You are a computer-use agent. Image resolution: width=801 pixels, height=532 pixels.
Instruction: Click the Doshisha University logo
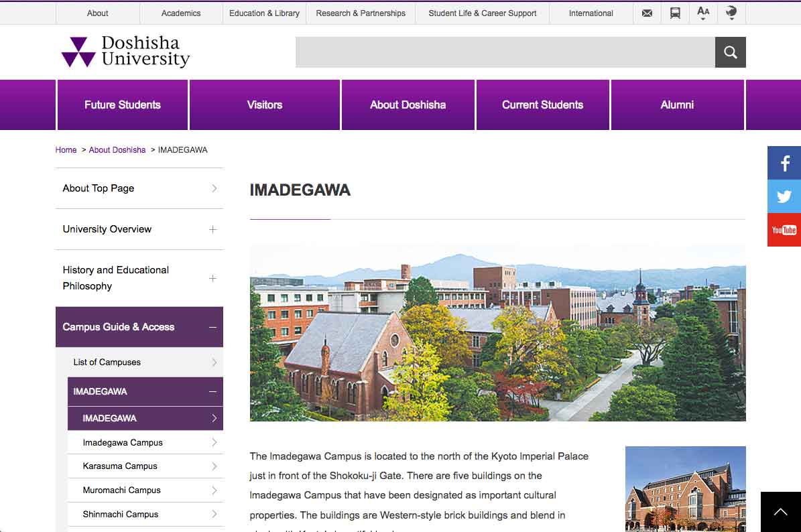tap(125, 52)
